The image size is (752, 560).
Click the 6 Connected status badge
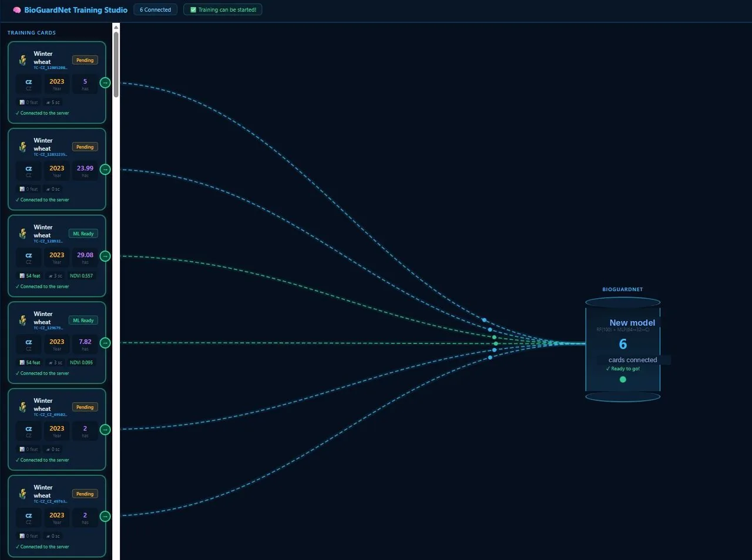[x=156, y=10]
